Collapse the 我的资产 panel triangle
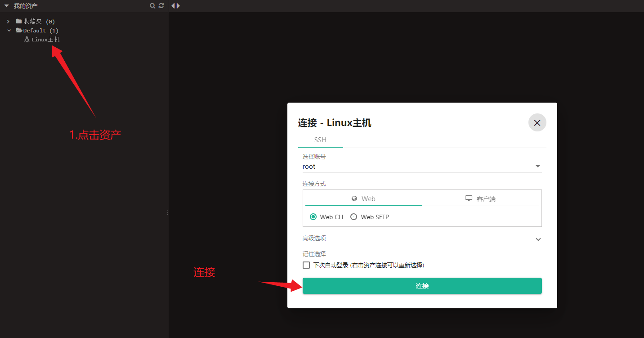This screenshot has width=644, height=338. pyautogui.click(x=6, y=6)
